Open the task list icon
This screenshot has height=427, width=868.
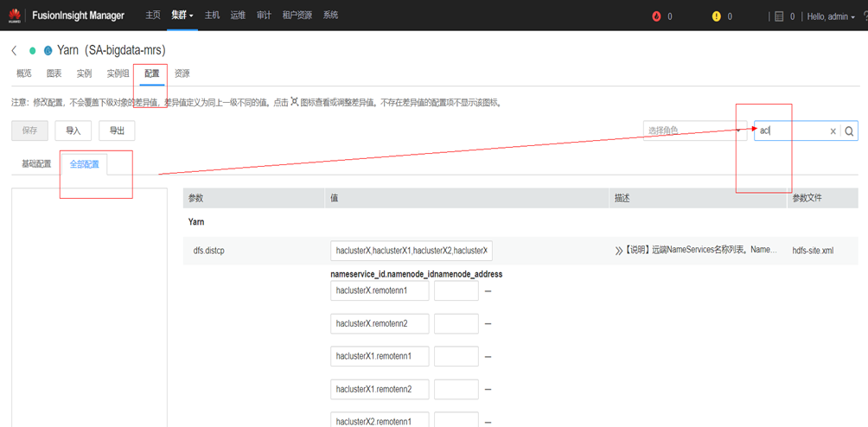pos(779,16)
